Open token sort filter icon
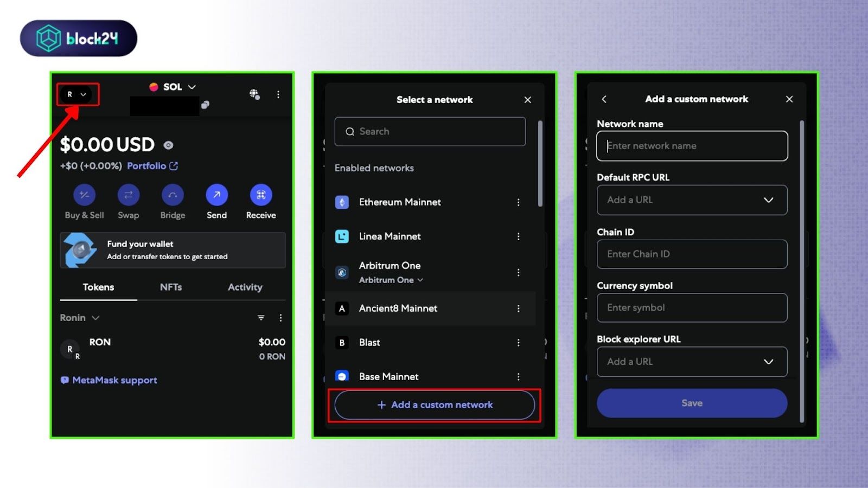Image resolution: width=868 pixels, height=488 pixels. click(261, 318)
